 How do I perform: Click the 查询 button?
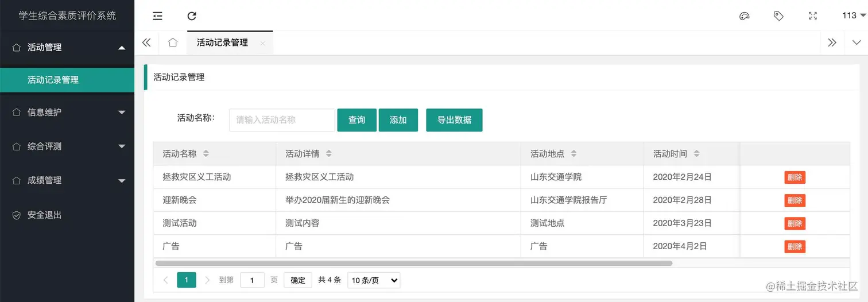[x=356, y=120]
